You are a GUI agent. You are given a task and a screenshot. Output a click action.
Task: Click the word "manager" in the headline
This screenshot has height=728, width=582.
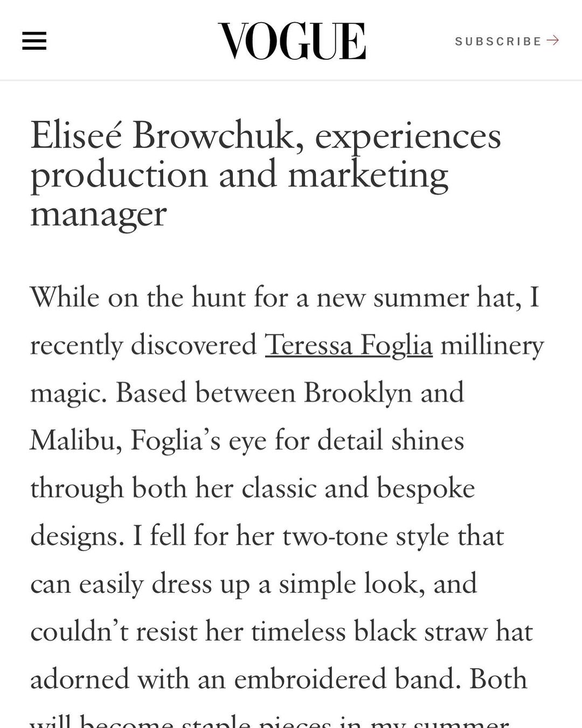99,214
